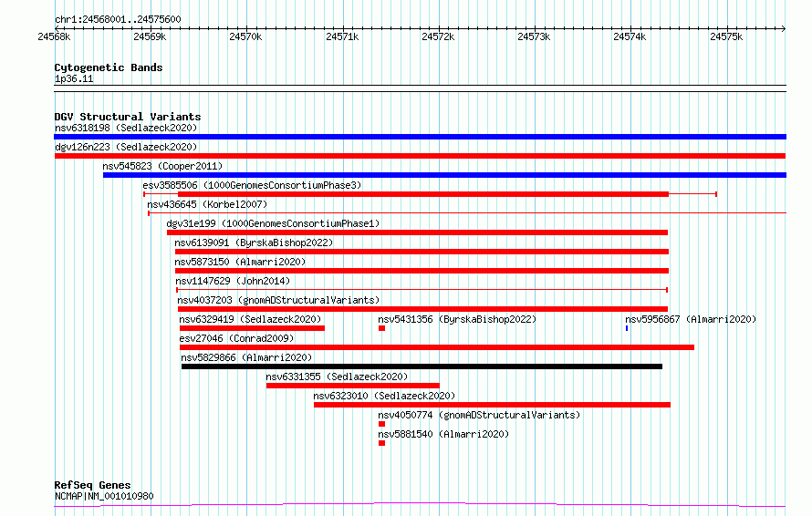This screenshot has width=812, height=516.
Task: Select the 1p36.11 band label
Action: pos(74,78)
